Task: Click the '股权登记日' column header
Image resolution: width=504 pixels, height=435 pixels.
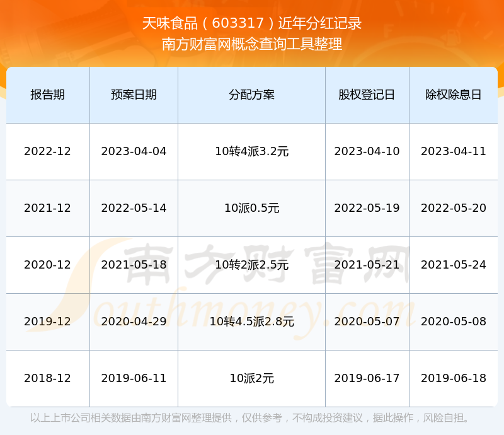Action: click(367, 95)
